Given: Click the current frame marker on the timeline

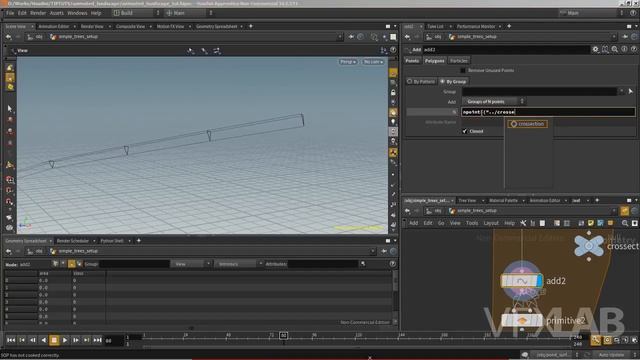Looking at the screenshot, I should pyautogui.click(x=283, y=336).
